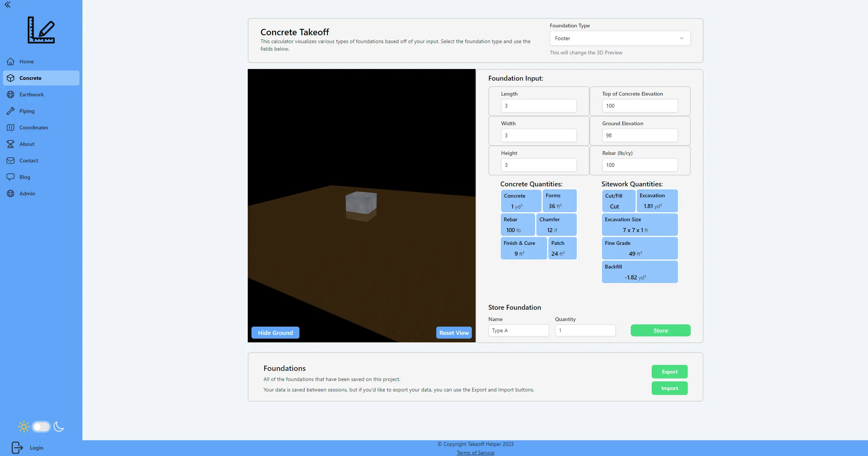Click the Export foundations button
This screenshot has width=868, height=456.
click(x=669, y=372)
